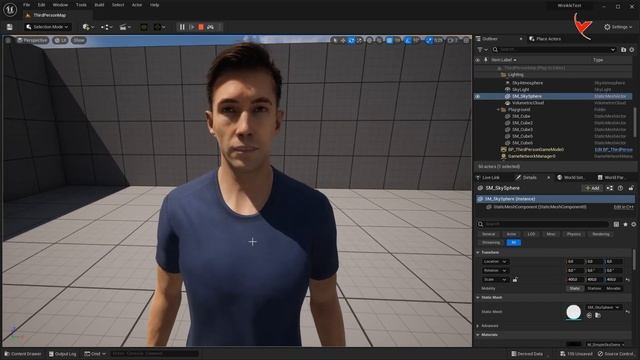Add a new folder in Outliner
Image resolution: width=640 pixels, height=360 pixels.
click(x=623, y=49)
